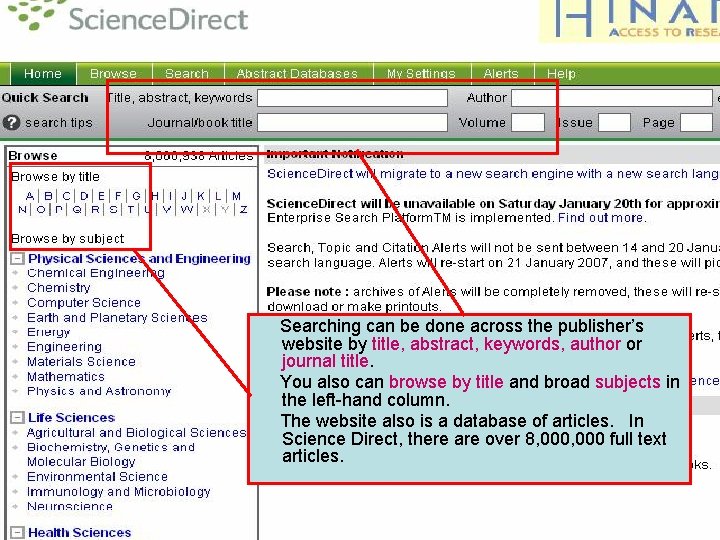Image resolution: width=720 pixels, height=540 pixels.
Task: Click the HINARI access banner
Action: pyautogui.click(x=629, y=21)
